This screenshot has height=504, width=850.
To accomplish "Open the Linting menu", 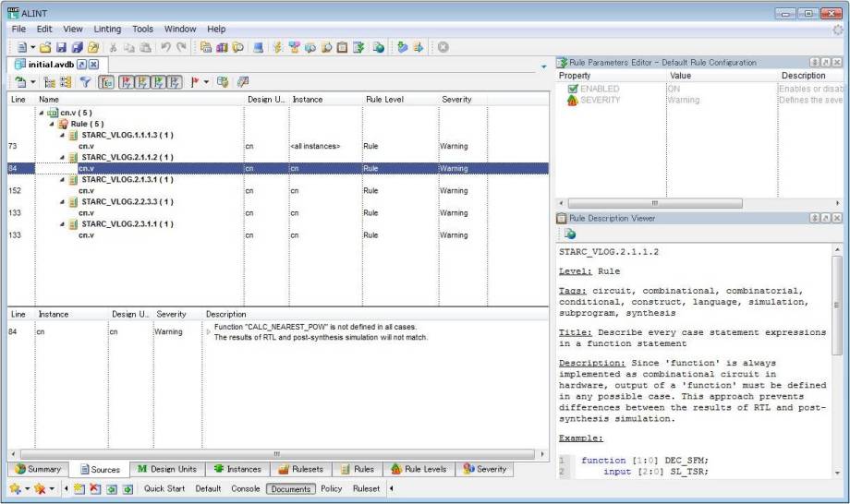I will click(x=107, y=30).
